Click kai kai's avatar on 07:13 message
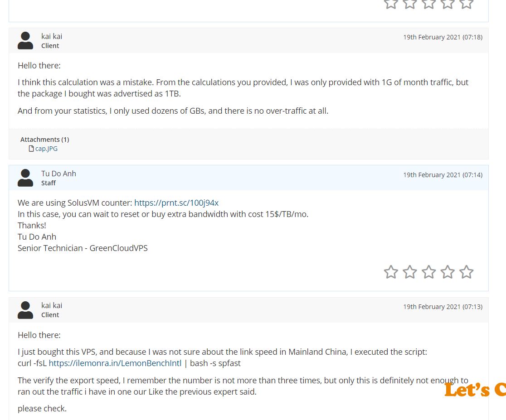506x420 pixels. (x=25, y=310)
